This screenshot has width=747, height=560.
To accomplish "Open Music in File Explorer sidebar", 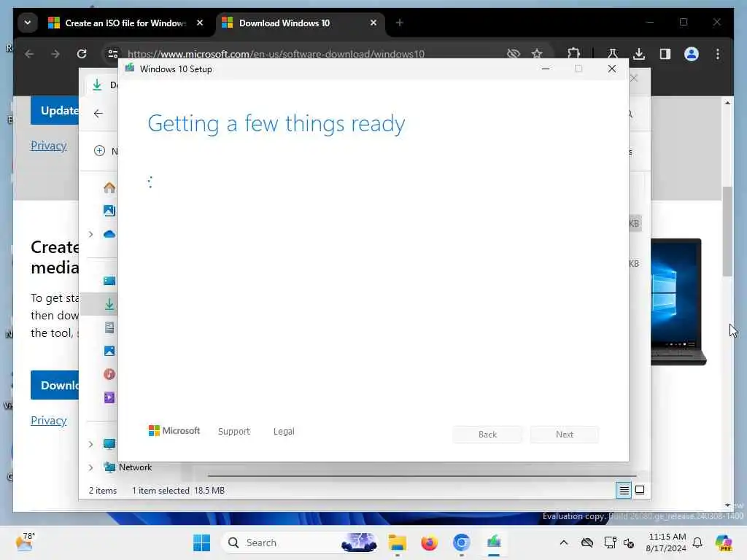I will [x=109, y=374].
